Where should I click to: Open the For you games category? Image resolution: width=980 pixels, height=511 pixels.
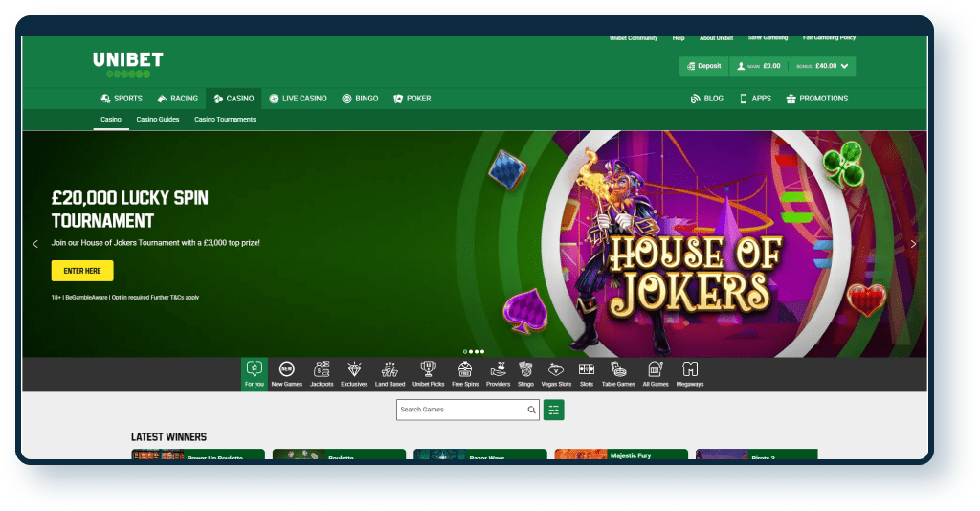(x=255, y=374)
